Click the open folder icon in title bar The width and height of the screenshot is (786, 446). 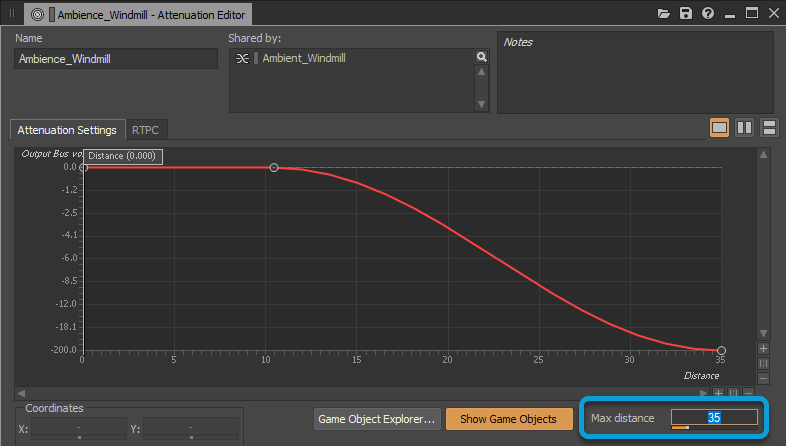click(x=664, y=14)
